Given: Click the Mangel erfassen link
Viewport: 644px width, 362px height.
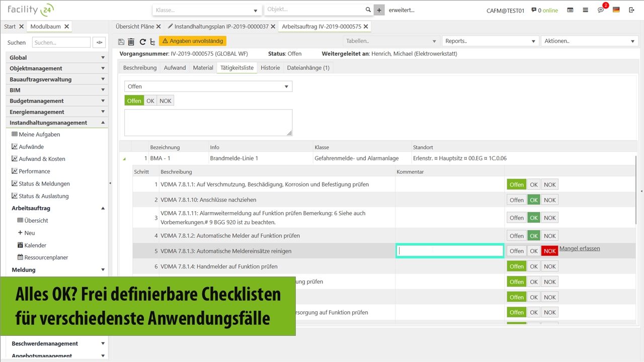Looking at the screenshot, I should [580, 248].
